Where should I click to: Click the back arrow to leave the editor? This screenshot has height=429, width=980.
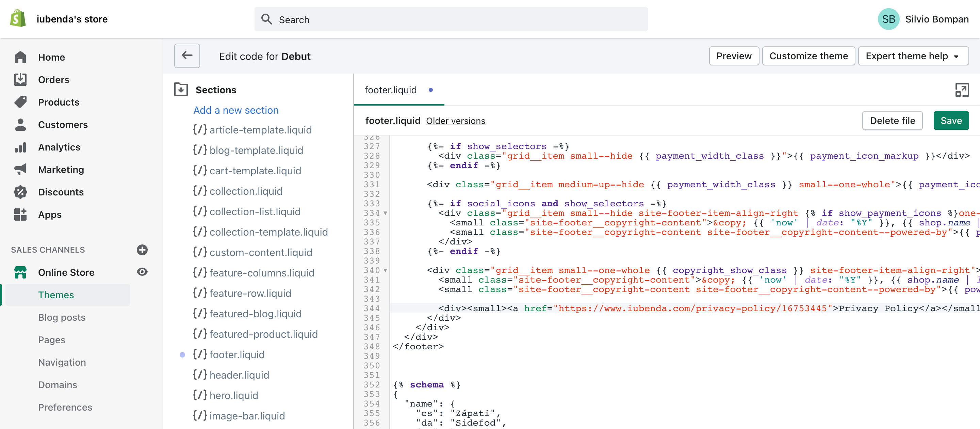[x=187, y=55]
